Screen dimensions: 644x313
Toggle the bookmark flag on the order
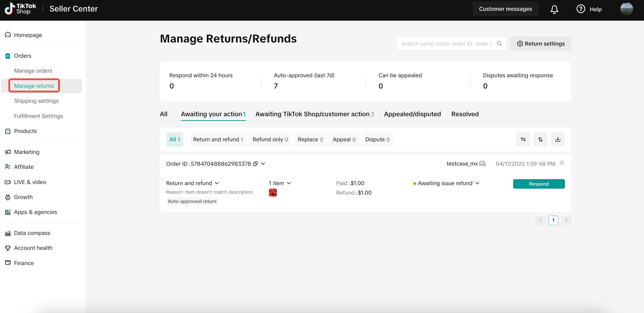561,163
